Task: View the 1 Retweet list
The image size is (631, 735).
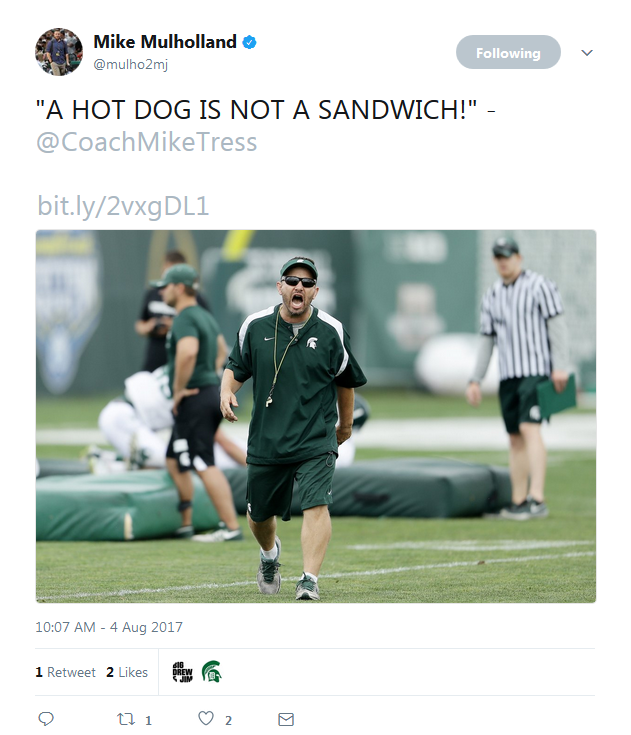Action: pyautogui.click(x=66, y=672)
